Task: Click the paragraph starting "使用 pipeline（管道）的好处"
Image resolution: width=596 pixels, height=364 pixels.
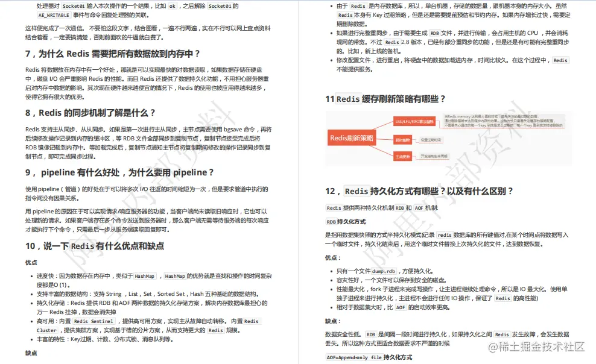Action: (147, 193)
